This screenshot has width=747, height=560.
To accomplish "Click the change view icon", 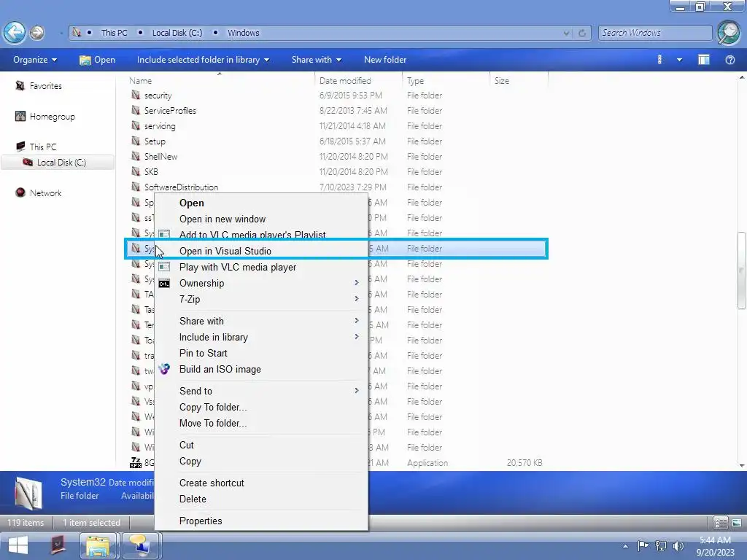I will [659, 60].
